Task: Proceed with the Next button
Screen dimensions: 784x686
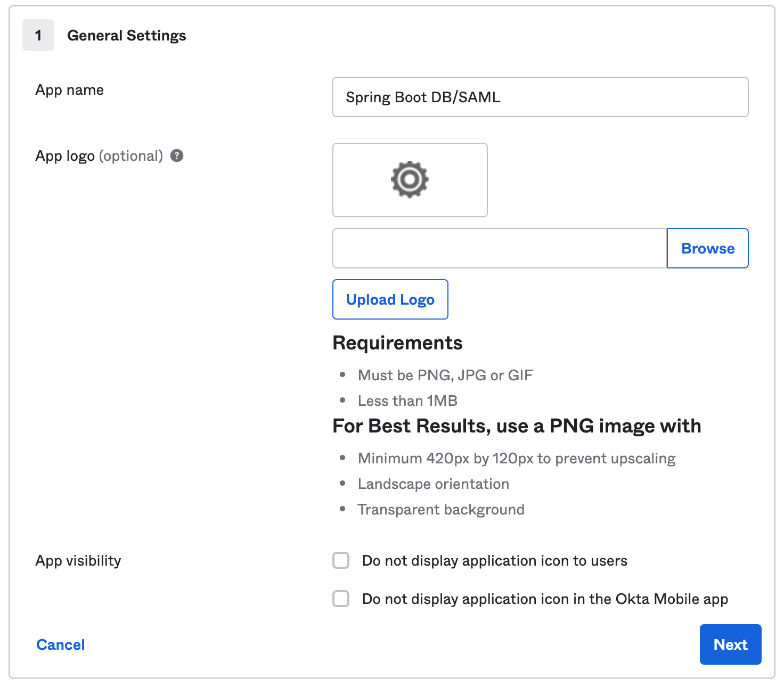Action: (x=730, y=644)
